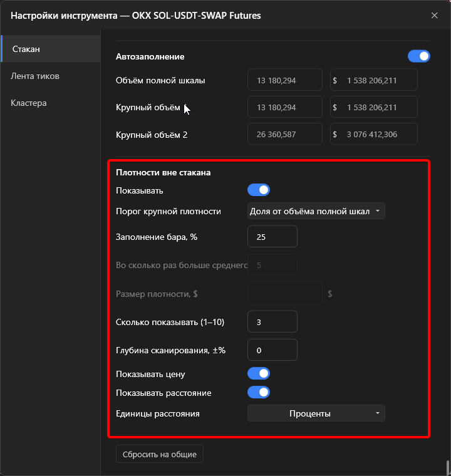Image resolution: width=451 pixels, height=476 pixels.
Task: Select Объём полной шкалы volume field
Action: (285, 80)
